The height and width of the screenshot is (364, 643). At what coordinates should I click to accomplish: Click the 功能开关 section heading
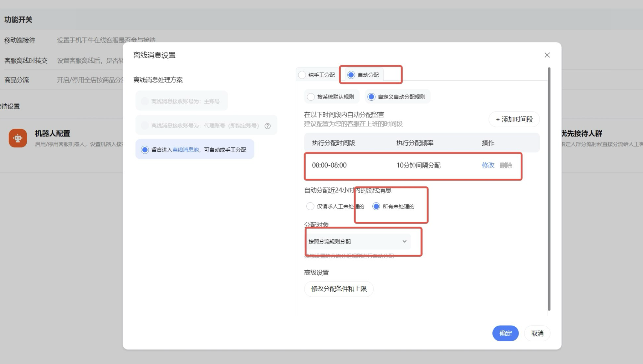pos(18,19)
